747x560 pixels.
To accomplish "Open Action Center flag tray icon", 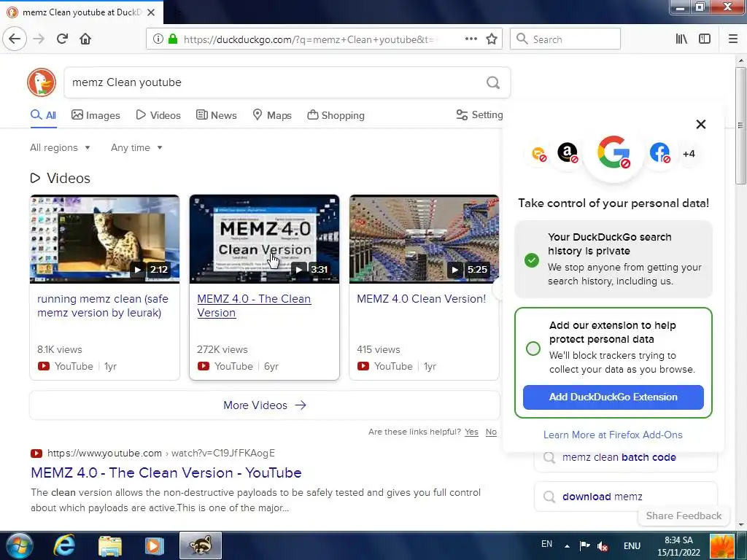I will click(584, 545).
